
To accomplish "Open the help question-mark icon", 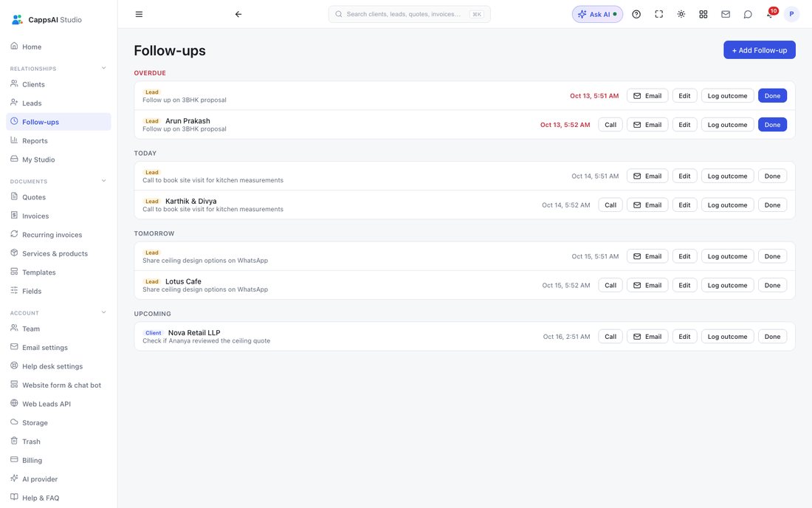I will click(636, 14).
